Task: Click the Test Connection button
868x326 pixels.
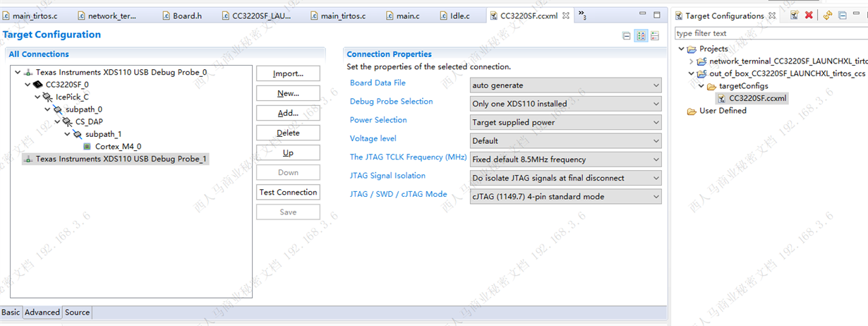Action: (x=288, y=192)
